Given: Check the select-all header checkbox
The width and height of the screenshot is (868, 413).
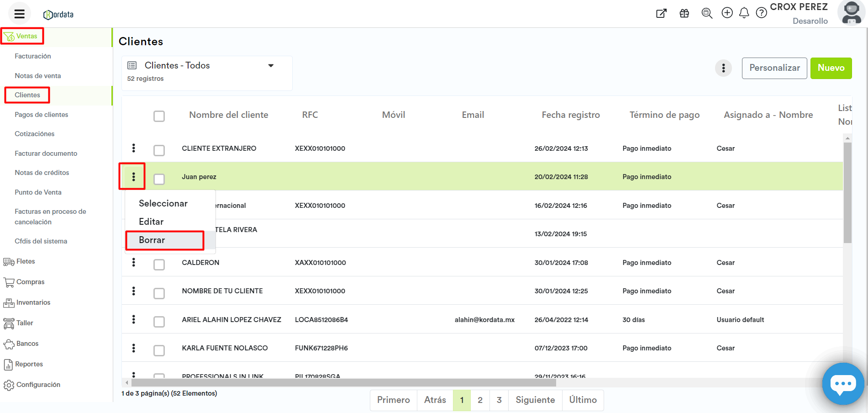Looking at the screenshot, I should [159, 116].
